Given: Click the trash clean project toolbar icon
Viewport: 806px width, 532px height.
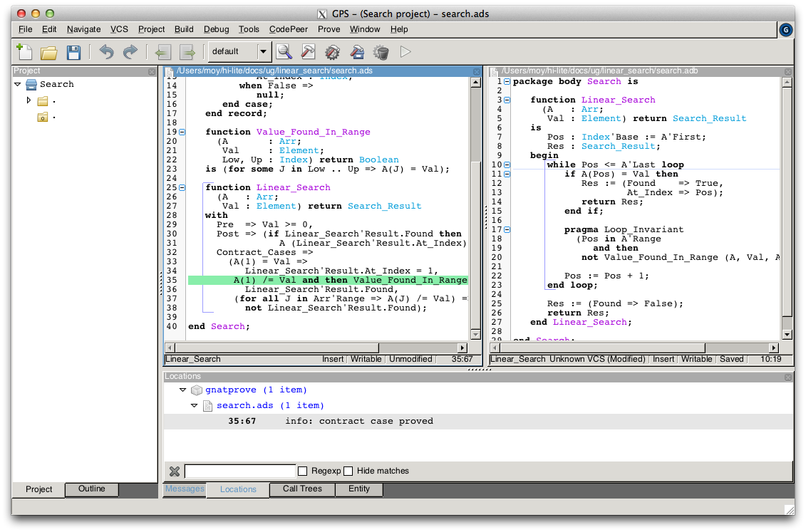Looking at the screenshot, I should (381, 52).
